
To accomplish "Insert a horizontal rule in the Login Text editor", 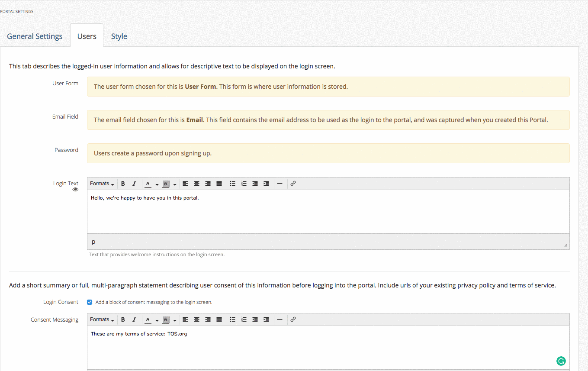I will pyautogui.click(x=280, y=183).
